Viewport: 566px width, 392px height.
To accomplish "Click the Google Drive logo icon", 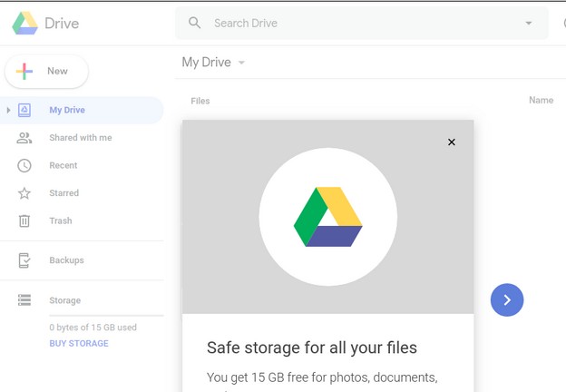I will tap(24, 23).
